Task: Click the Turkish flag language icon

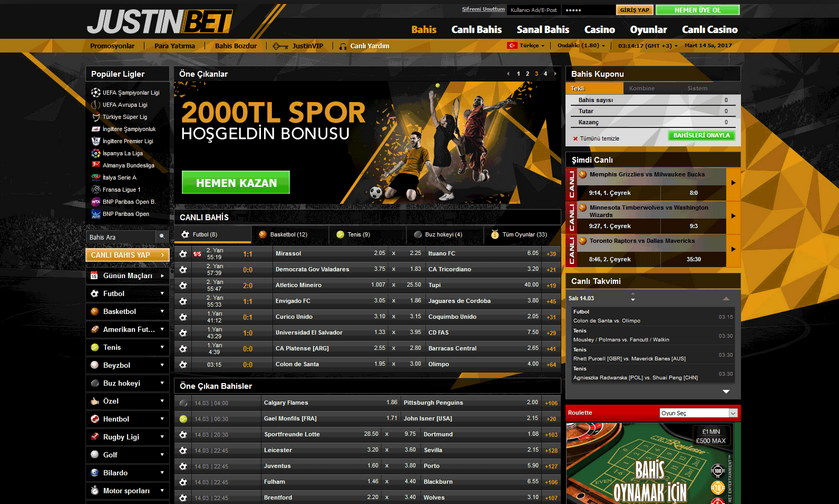Action: pos(512,45)
